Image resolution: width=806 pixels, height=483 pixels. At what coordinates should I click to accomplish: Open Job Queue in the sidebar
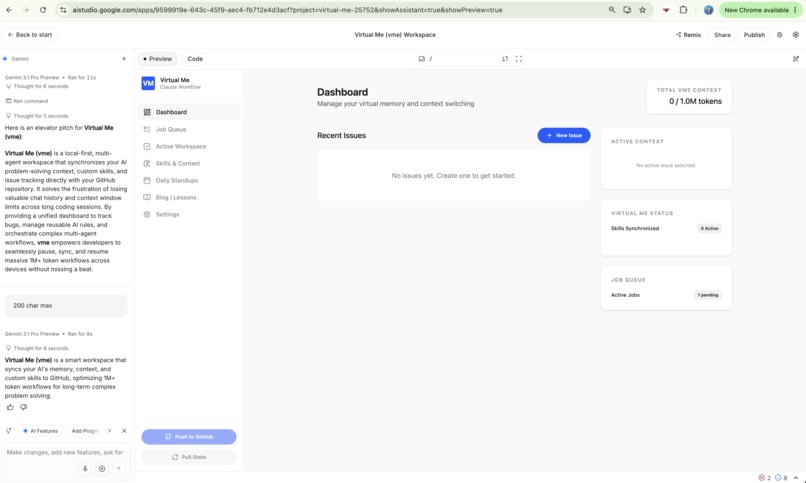[189, 129]
